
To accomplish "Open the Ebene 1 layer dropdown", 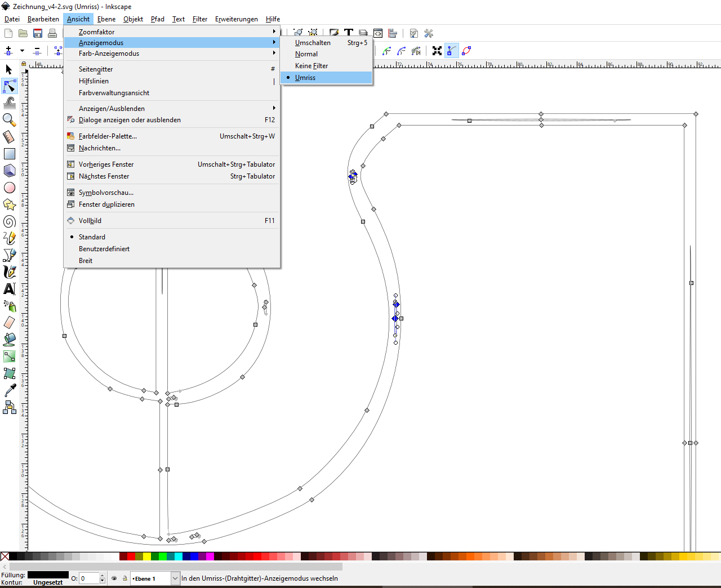I will [x=175, y=578].
